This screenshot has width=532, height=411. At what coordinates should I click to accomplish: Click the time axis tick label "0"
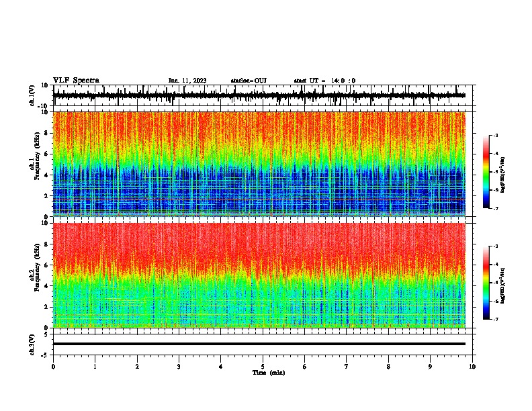53,367
